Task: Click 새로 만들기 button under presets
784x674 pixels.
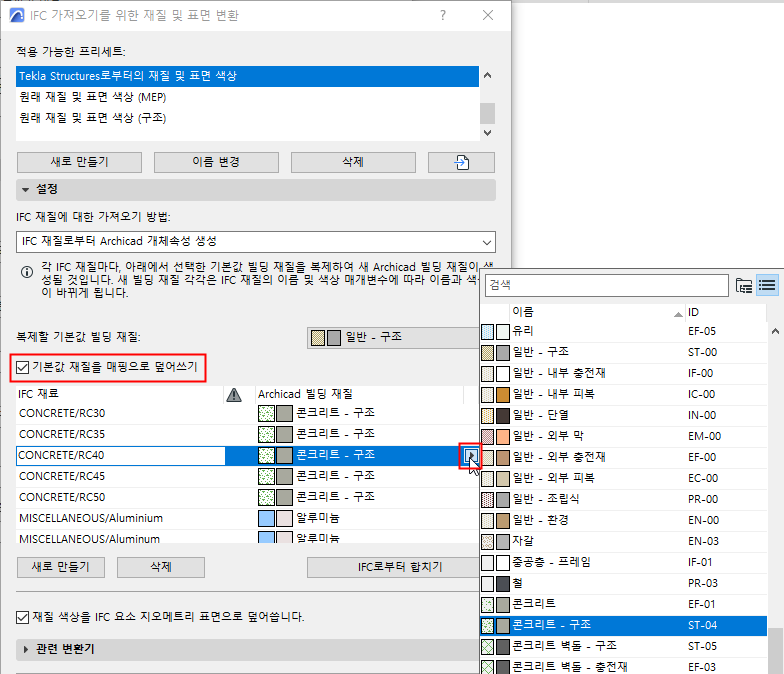Action: pos(80,162)
